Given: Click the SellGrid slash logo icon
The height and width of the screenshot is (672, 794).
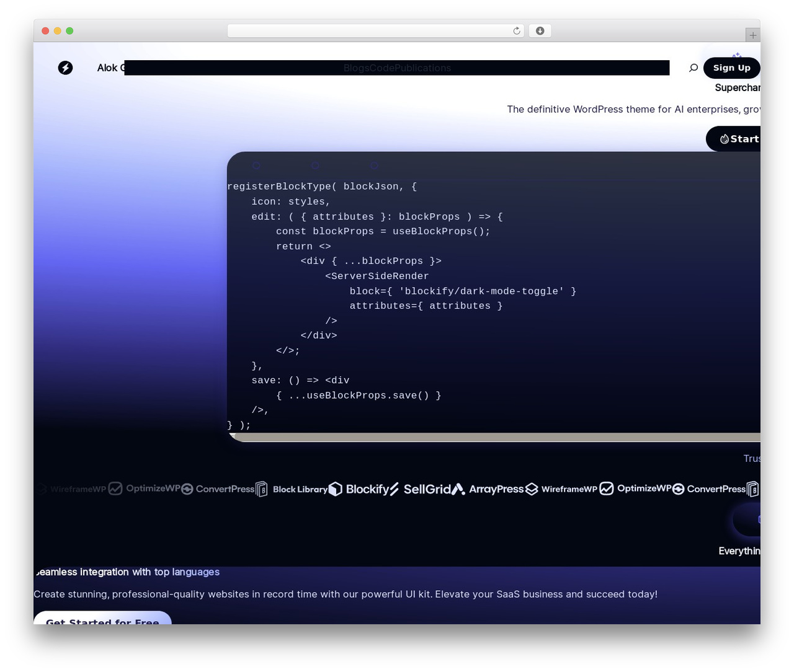Looking at the screenshot, I should (x=395, y=489).
